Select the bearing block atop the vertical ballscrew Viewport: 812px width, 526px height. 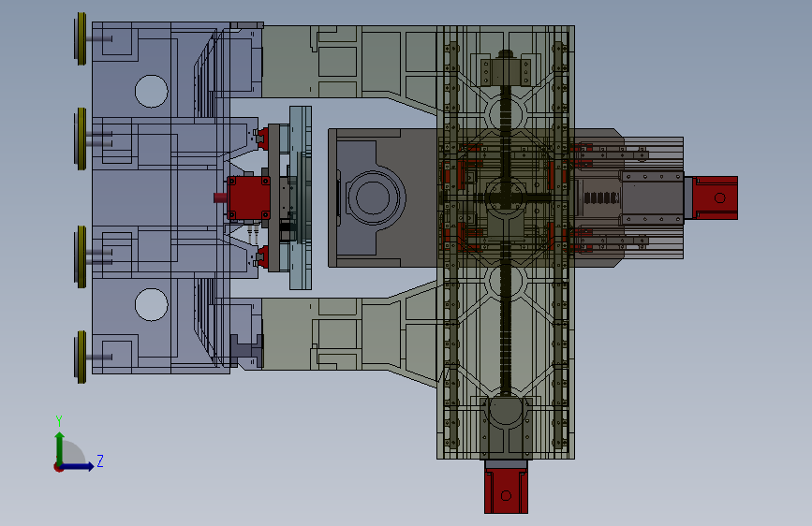506,72
